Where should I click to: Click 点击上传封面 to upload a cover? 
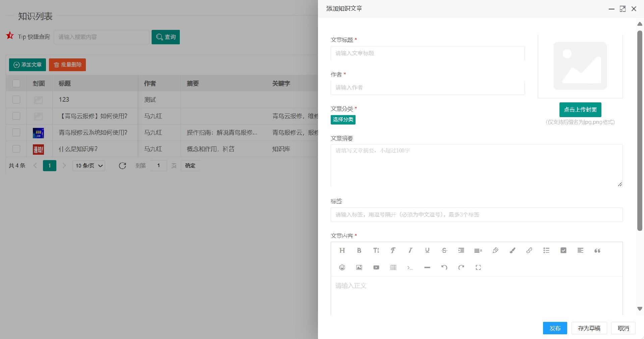click(580, 110)
